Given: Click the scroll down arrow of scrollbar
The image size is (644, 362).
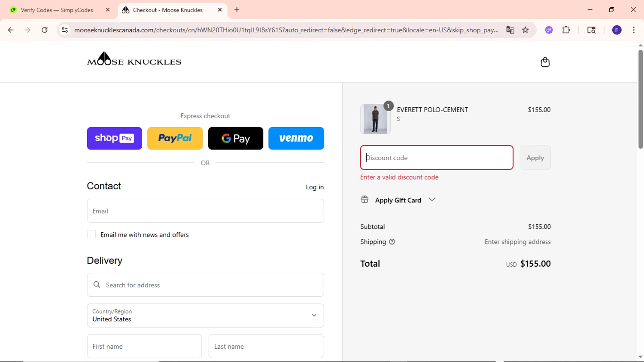Looking at the screenshot, I should pos(640,357).
